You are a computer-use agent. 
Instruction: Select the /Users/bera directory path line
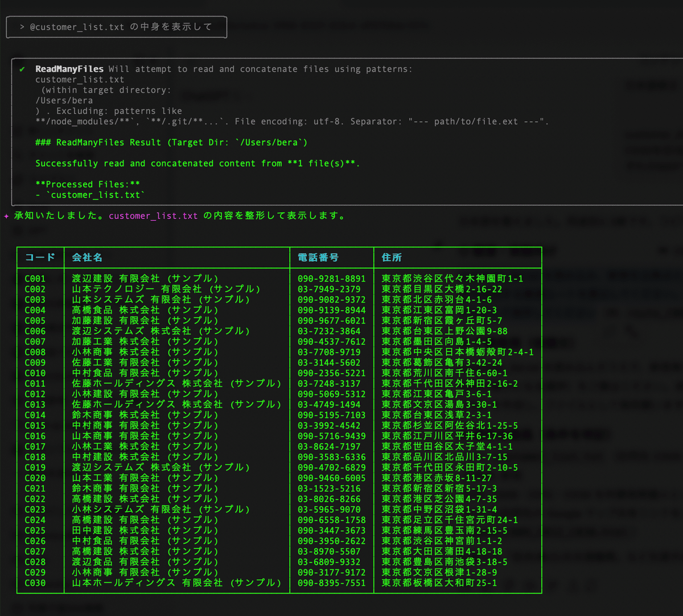[64, 101]
